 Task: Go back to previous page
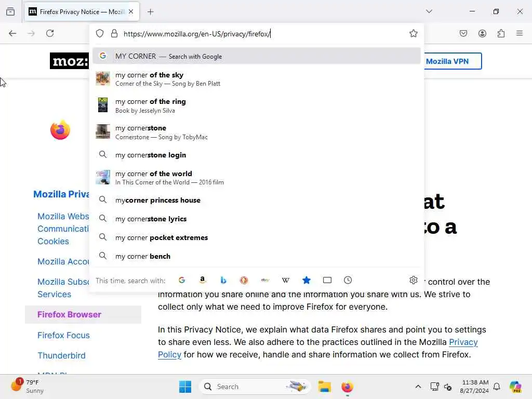[12, 33]
